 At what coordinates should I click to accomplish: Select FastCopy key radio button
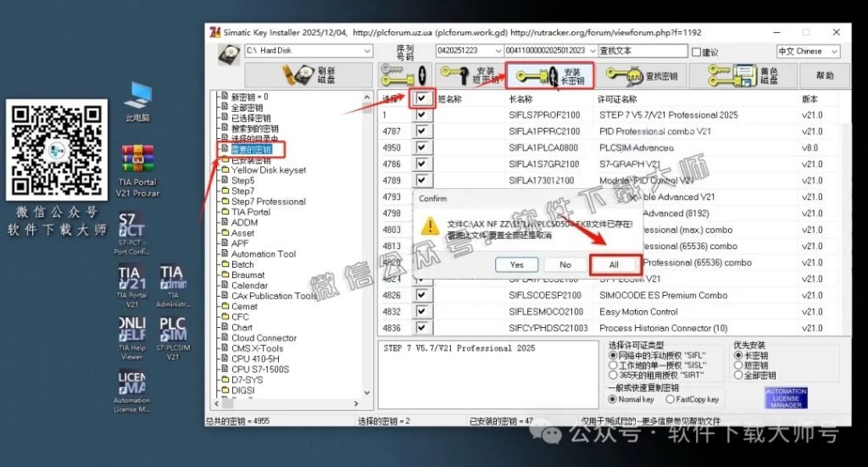670,399
